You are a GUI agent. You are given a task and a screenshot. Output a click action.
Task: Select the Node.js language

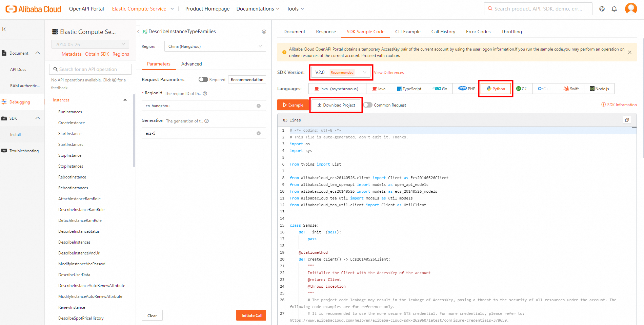tap(599, 89)
